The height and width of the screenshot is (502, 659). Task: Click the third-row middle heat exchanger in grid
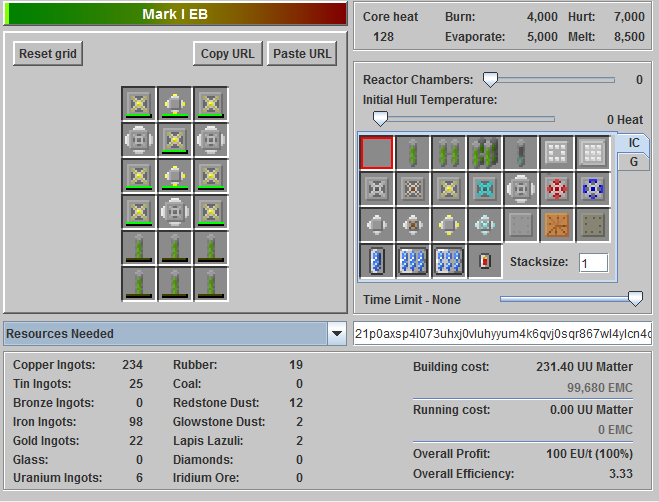[x=175, y=176]
